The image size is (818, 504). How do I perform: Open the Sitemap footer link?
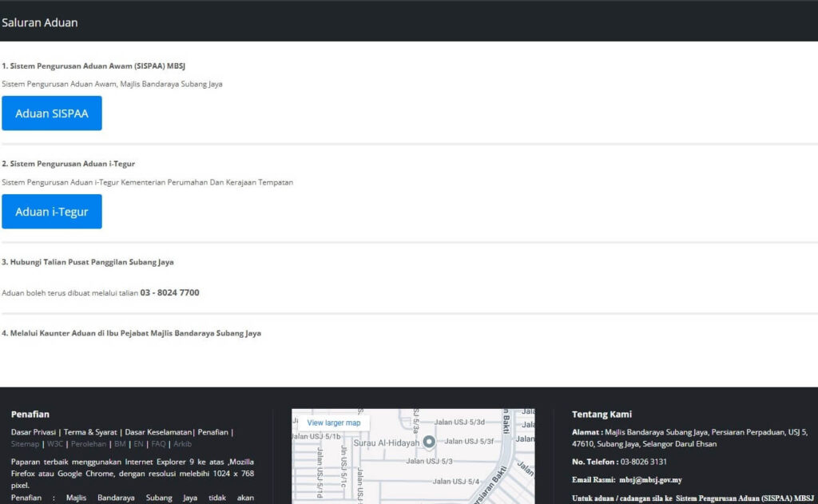[25, 444]
